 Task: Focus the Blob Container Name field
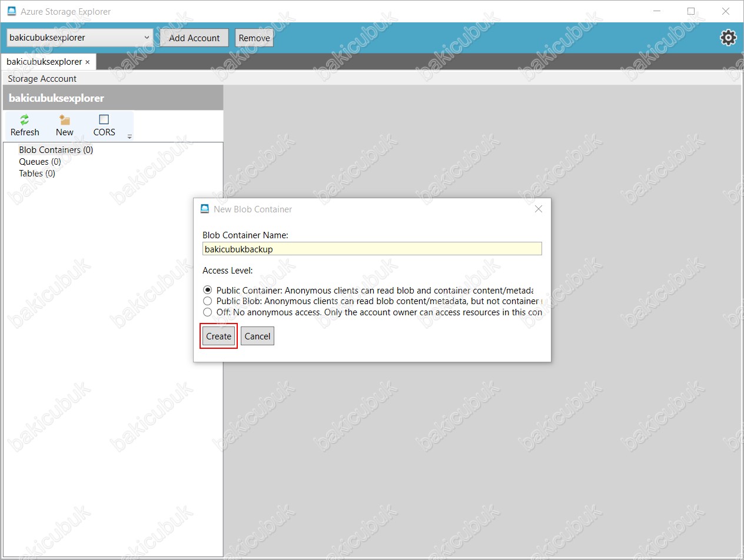click(x=372, y=249)
